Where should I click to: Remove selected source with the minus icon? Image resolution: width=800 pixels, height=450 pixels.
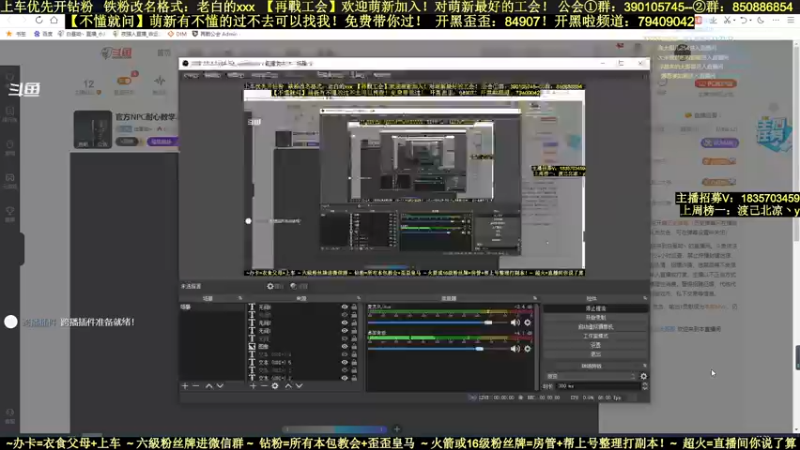point(264,386)
